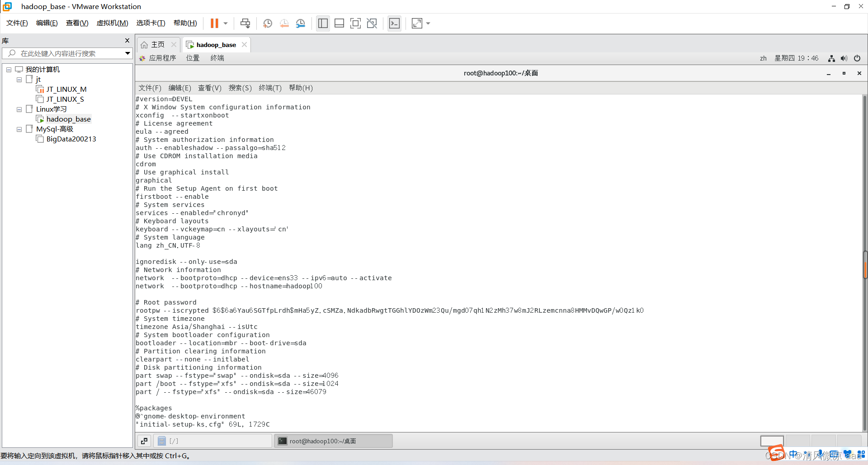Viewport: 868px width, 465px height.
Task: Select the [/] file manager taskbar button
Action: click(213, 441)
